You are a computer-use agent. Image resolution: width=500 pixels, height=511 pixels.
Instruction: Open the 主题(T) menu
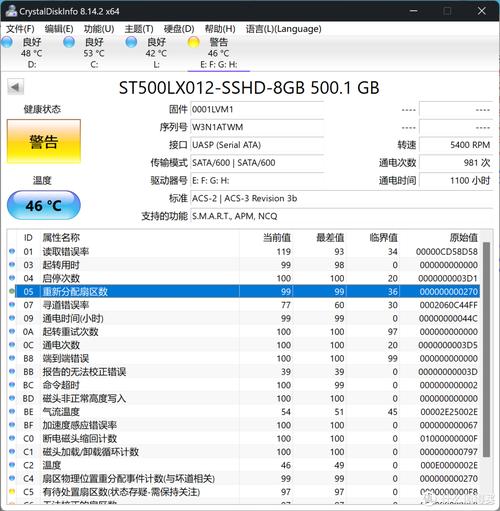[139, 29]
